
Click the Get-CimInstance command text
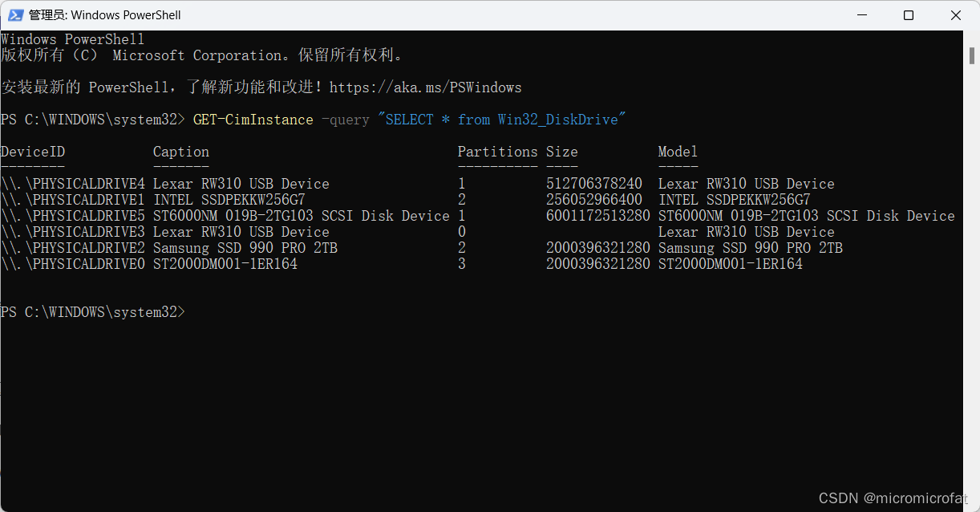pos(253,119)
